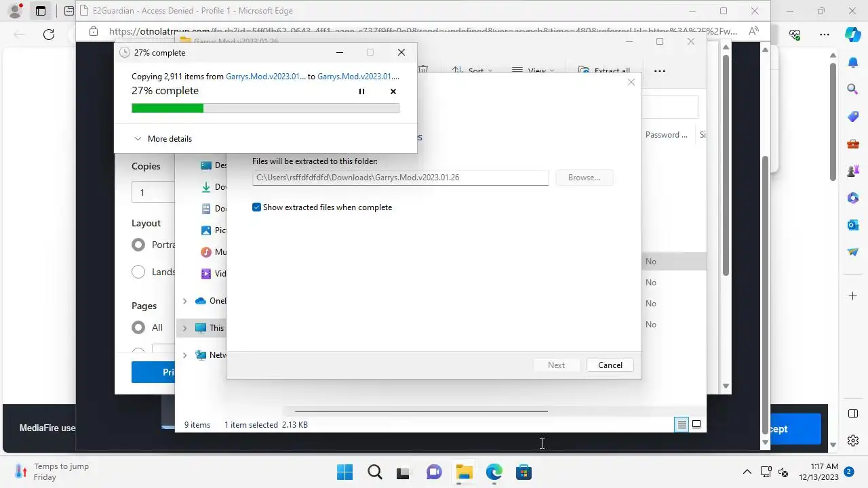Select Landscape layout radio button
Viewport: 868px width, 488px height.
pos(138,272)
